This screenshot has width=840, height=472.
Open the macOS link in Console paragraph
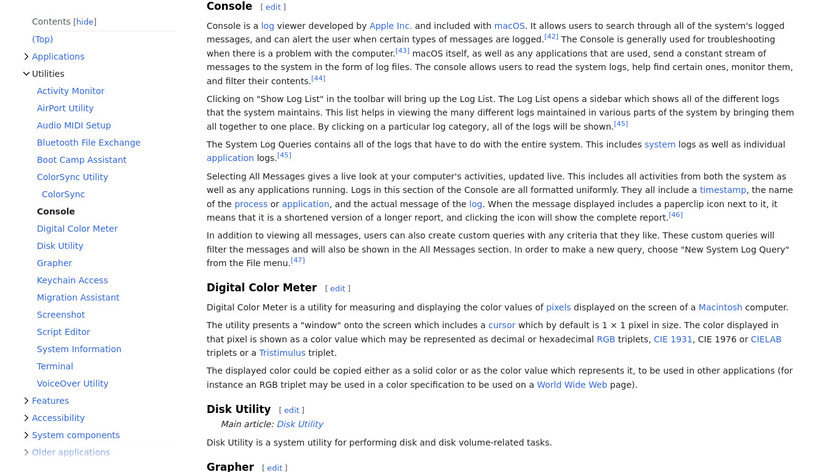click(x=509, y=26)
